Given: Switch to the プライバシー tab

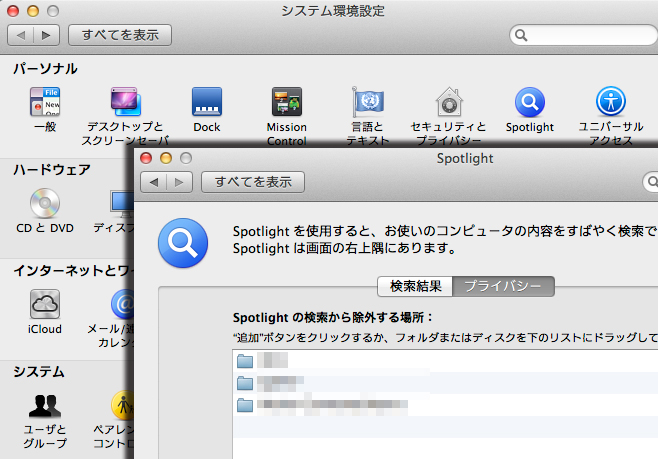Looking at the screenshot, I should [503, 287].
